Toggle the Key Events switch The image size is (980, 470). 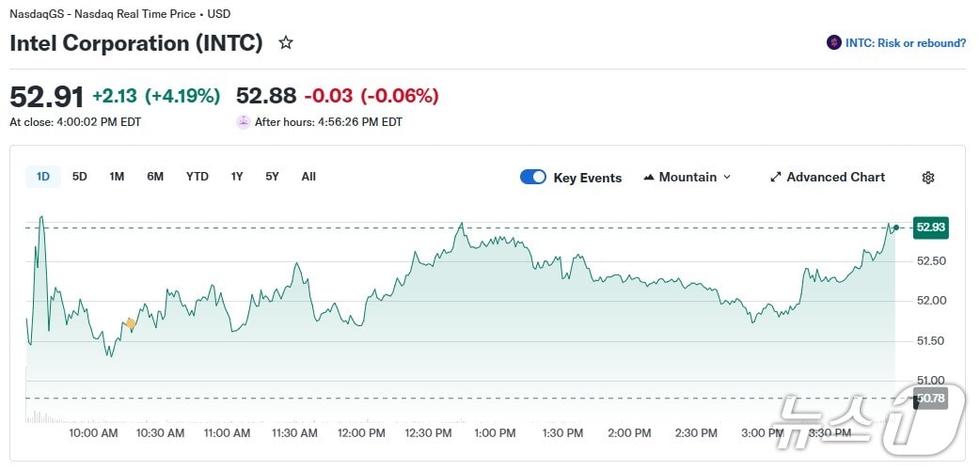533,178
